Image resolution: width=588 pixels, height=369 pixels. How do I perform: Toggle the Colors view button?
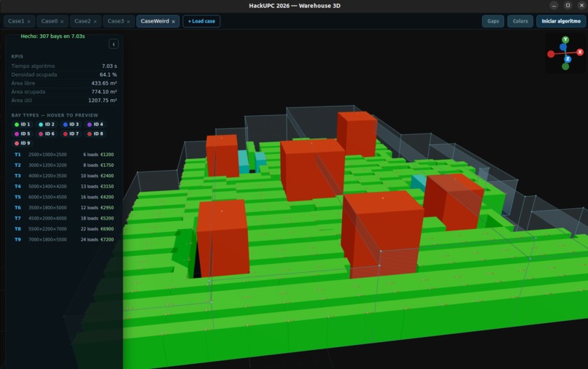(520, 21)
